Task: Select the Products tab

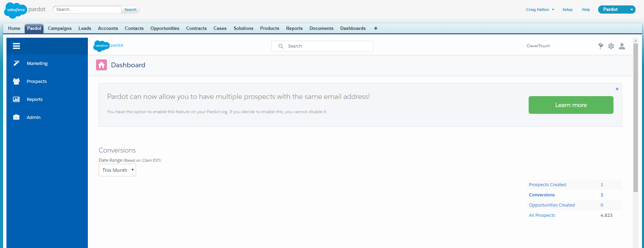Action: pyautogui.click(x=270, y=29)
